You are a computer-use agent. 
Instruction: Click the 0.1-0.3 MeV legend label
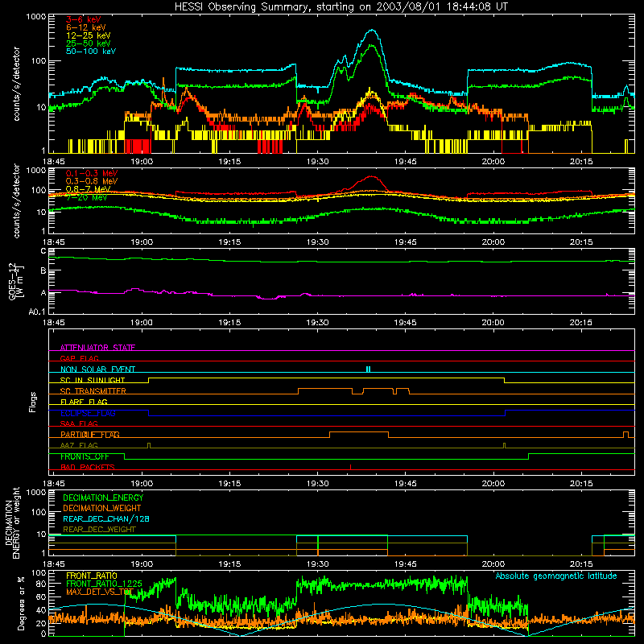pos(92,173)
